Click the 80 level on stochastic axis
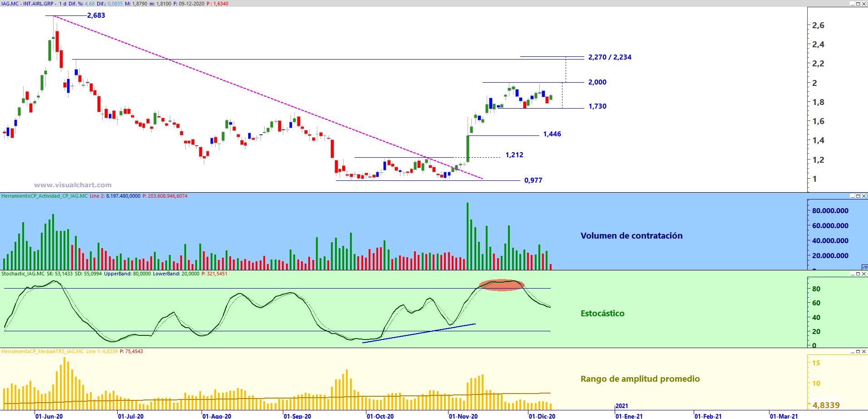Screen dimensions: 868x419 (816, 289)
